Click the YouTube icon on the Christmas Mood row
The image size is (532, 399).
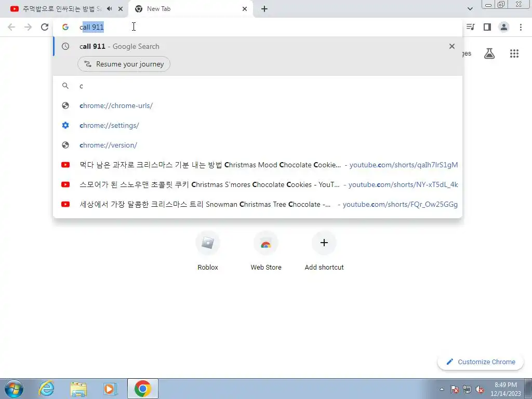coord(65,165)
